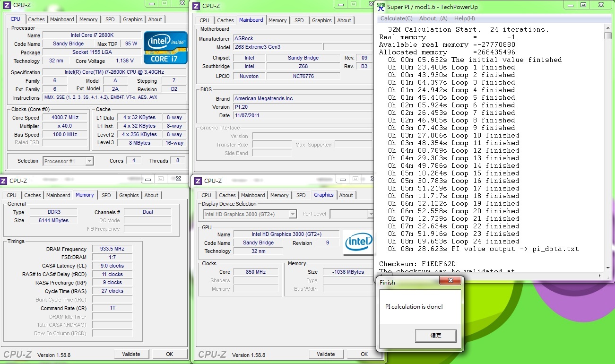Click the GPU Core 850 MHz value
The image size is (615, 364).
pyautogui.click(x=256, y=272)
